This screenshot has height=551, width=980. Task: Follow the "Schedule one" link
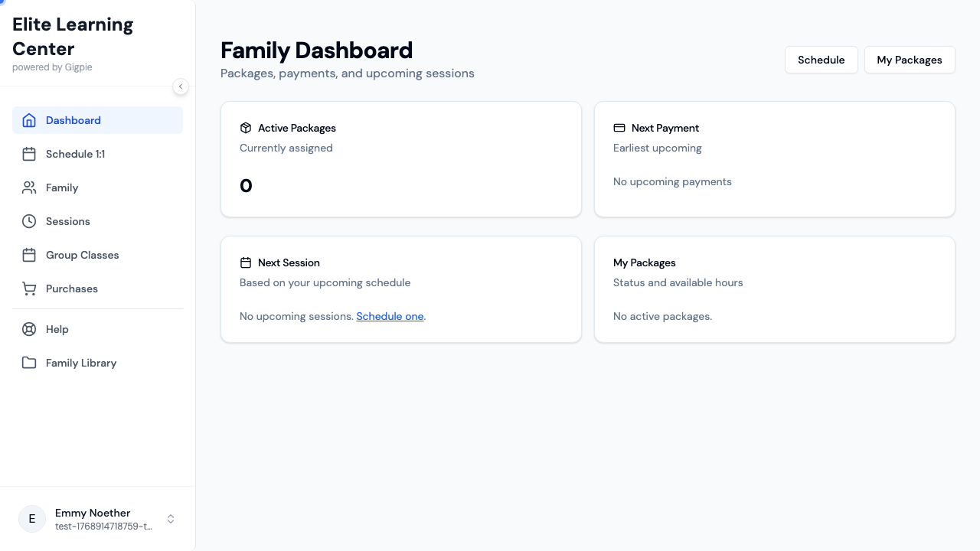390,316
